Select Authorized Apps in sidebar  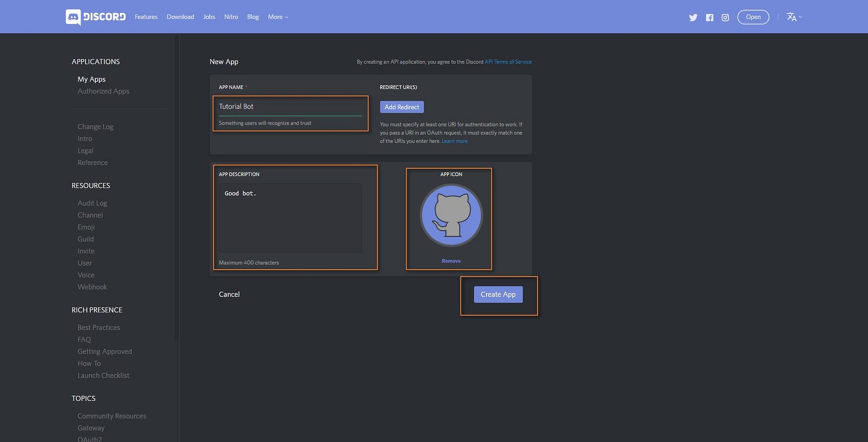pyautogui.click(x=103, y=91)
